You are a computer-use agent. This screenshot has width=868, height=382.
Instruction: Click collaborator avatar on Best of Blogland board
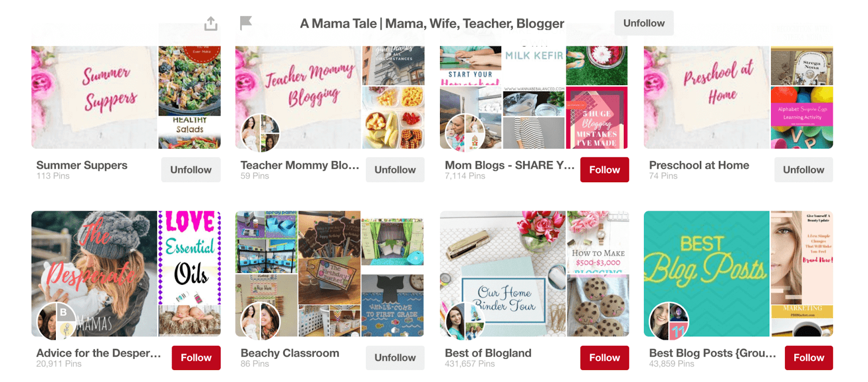click(x=465, y=321)
